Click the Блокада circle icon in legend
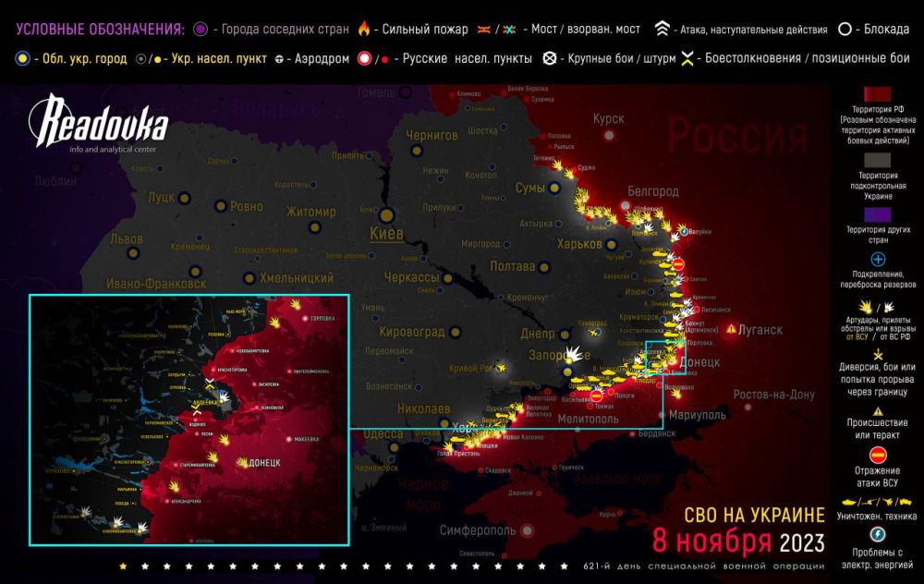924x584 pixels. tap(845, 30)
